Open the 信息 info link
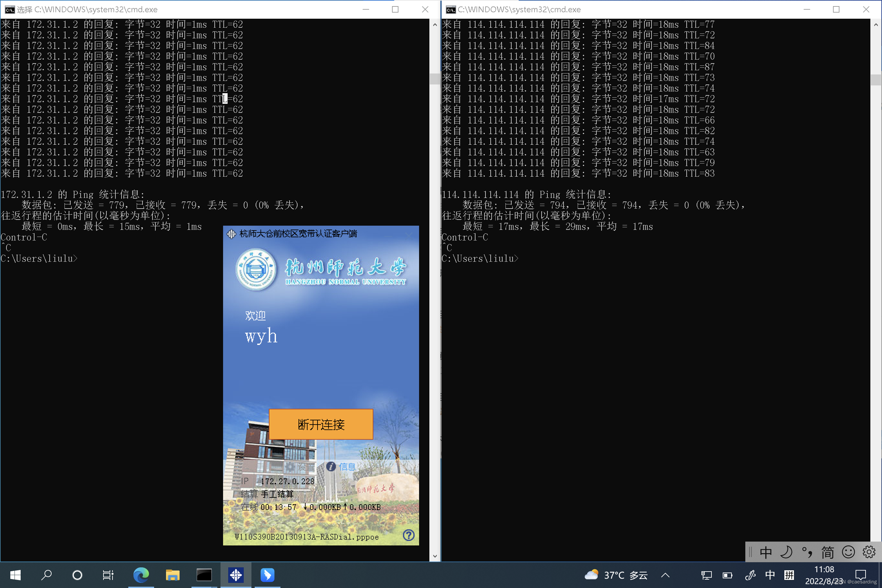Screen dimensions: 882x588 tap(347, 466)
